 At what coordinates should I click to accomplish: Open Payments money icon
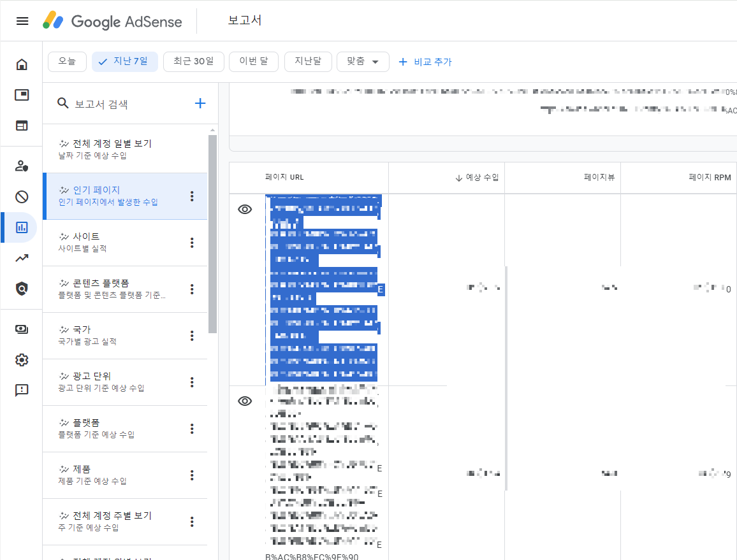click(22, 329)
